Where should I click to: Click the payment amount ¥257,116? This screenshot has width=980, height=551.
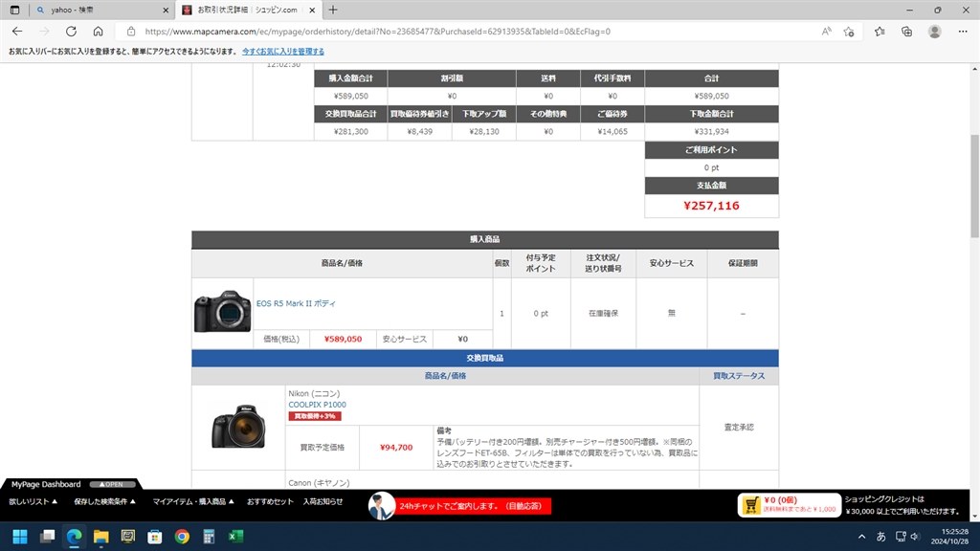click(x=711, y=206)
